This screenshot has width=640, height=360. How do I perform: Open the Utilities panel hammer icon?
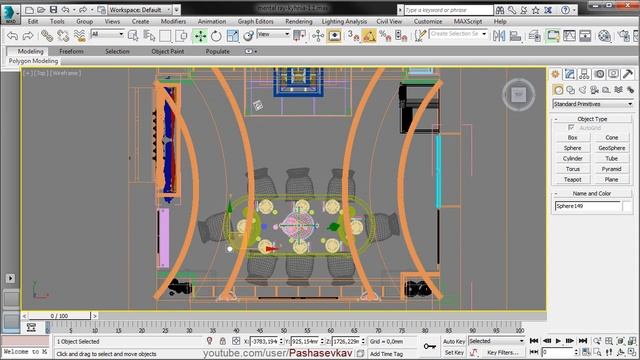628,74
